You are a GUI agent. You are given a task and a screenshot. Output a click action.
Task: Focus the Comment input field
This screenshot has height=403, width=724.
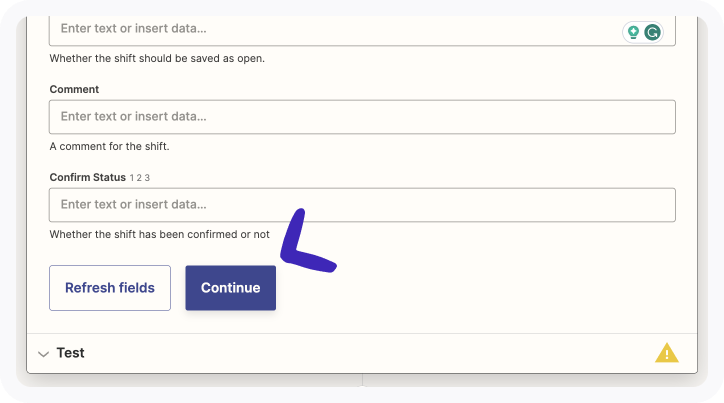(x=362, y=117)
